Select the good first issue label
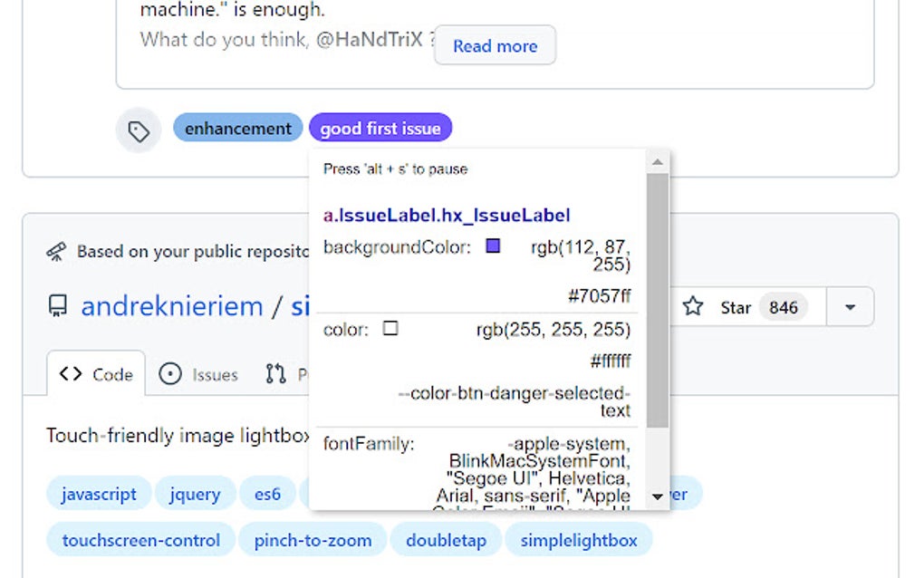Screen dimensions: 924x578 tap(380, 128)
